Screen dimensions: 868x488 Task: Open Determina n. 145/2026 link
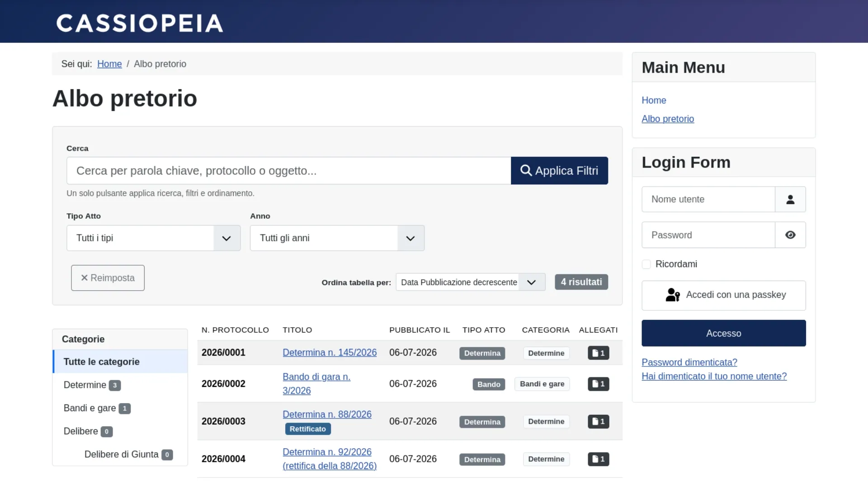330,352
